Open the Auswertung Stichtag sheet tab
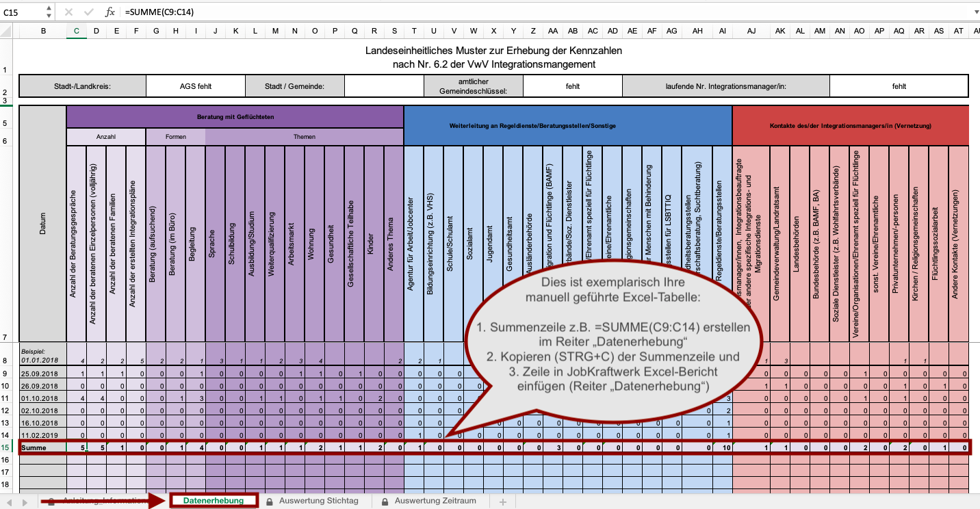This screenshot has height=509, width=980. [x=320, y=501]
